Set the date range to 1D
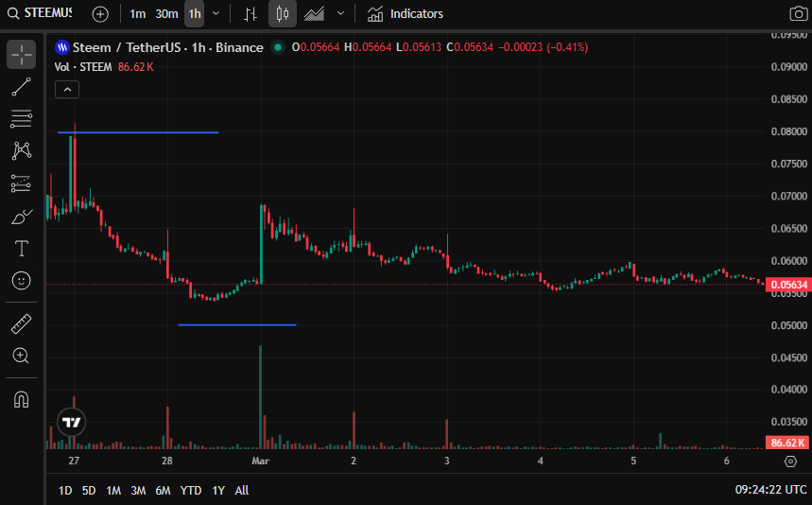Screen dimensions: 812x505 pos(65,491)
